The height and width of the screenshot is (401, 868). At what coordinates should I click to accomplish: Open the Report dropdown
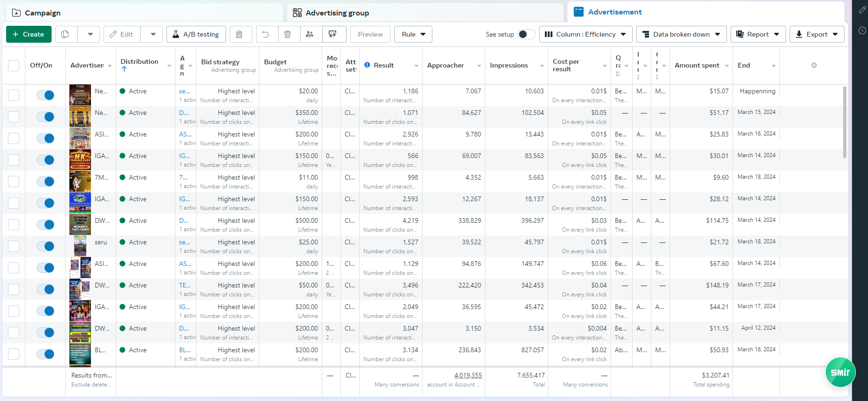[758, 34]
